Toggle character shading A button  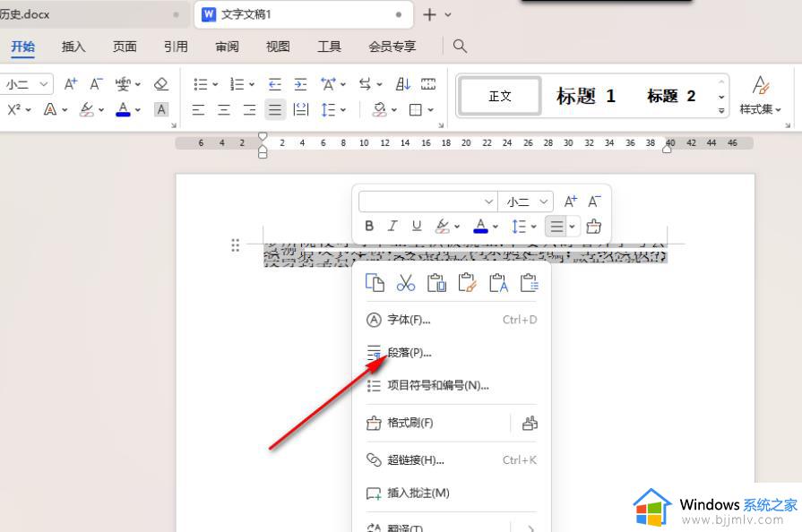point(161,109)
